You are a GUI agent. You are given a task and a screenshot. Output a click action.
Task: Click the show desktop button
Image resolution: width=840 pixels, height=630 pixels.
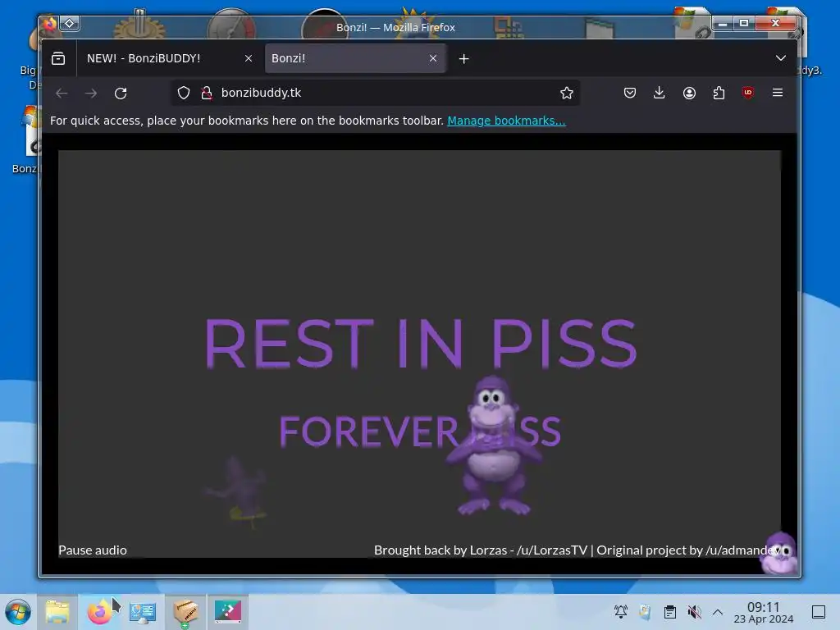[819, 612]
